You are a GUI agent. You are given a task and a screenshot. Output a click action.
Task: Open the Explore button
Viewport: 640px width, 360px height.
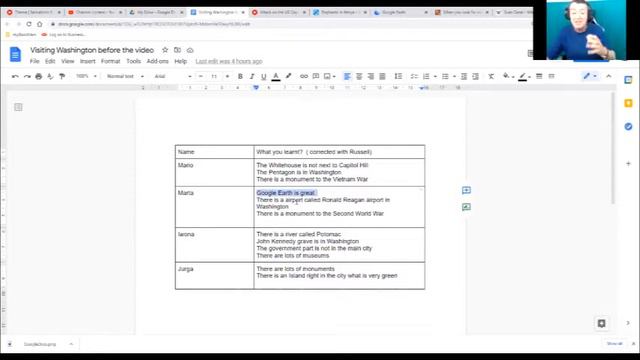[601, 323]
